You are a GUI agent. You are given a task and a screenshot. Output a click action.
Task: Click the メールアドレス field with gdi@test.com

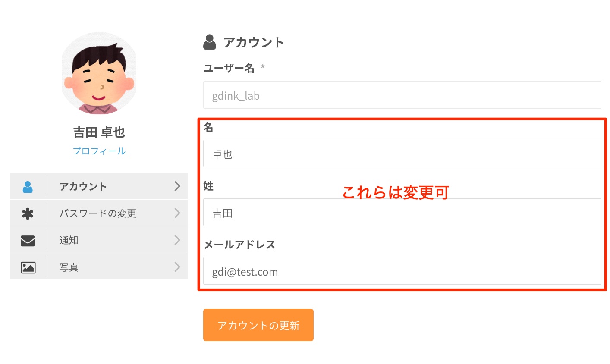click(x=402, y=271)
